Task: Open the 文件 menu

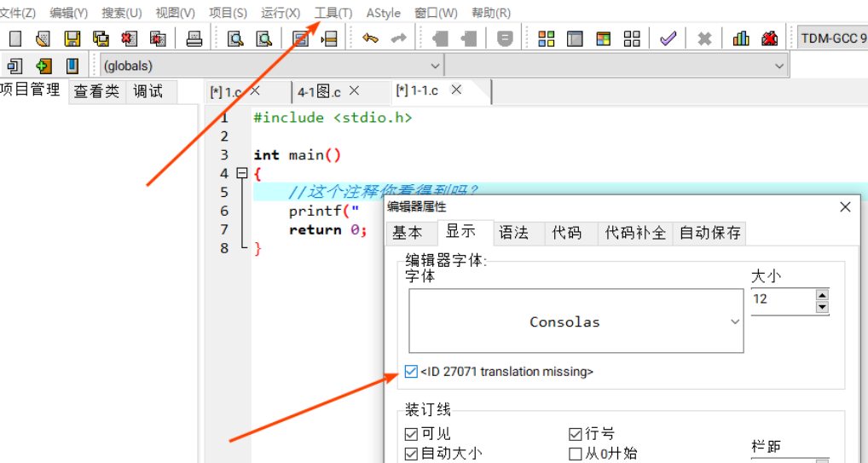Action: pyautogui.click(x=18, y=13)
